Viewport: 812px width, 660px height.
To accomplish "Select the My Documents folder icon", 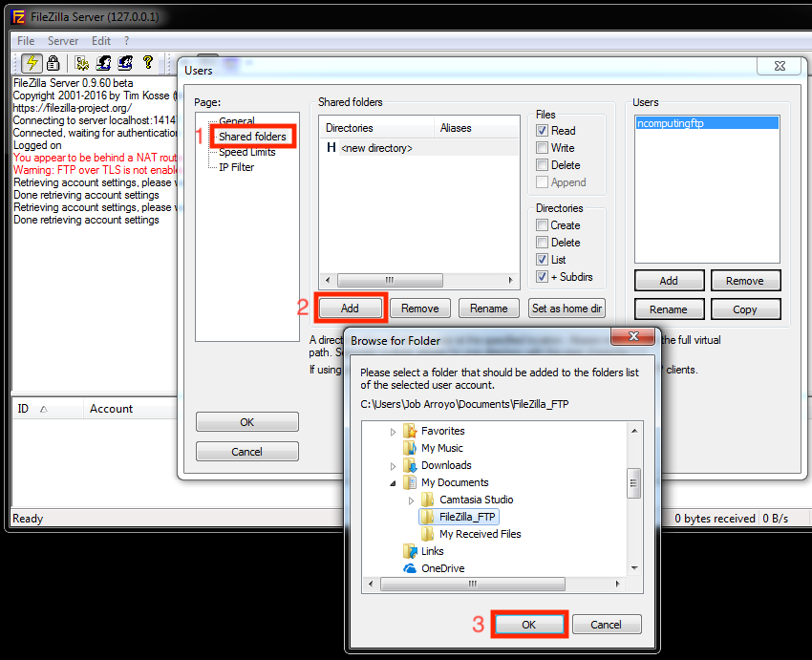I will click(410, 482).
